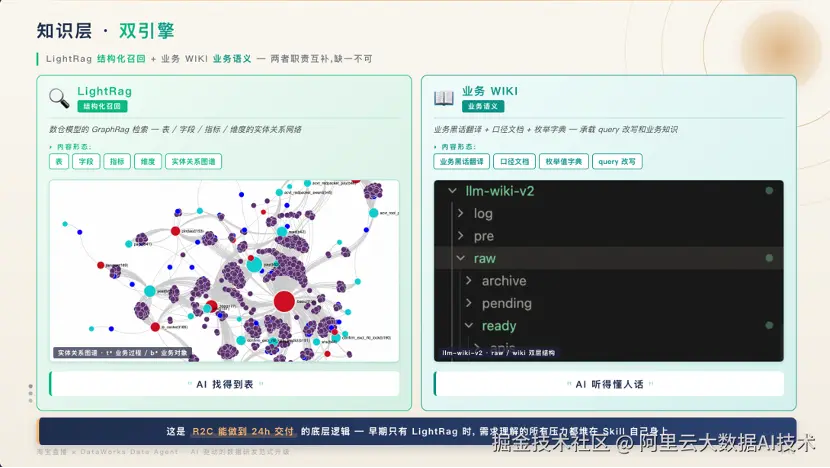The height and width of the screenshot is (468, 830).
Task: Click the status dot on raw row
Action: 769,258
